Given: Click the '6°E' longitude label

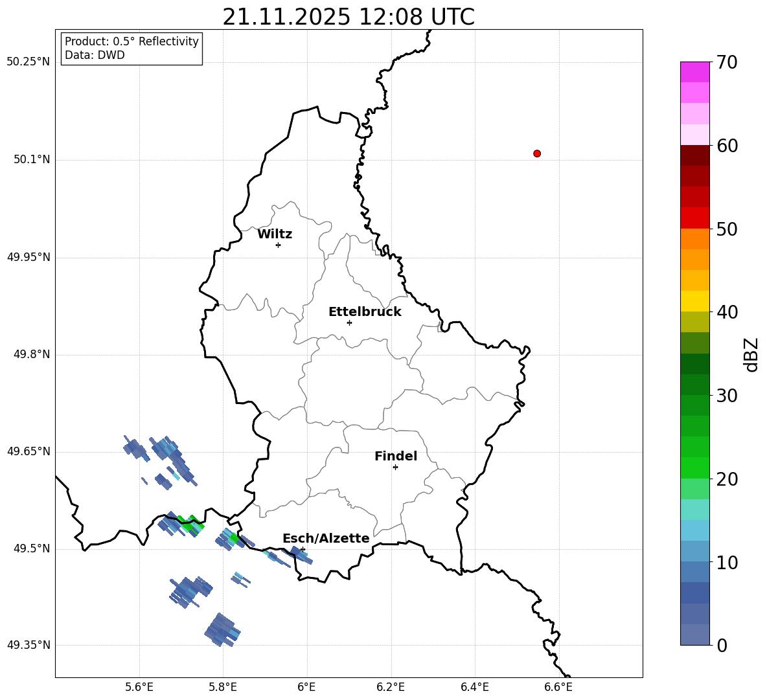Looking at the screenshot, I should pyautogui.click(x=306, y=687).
